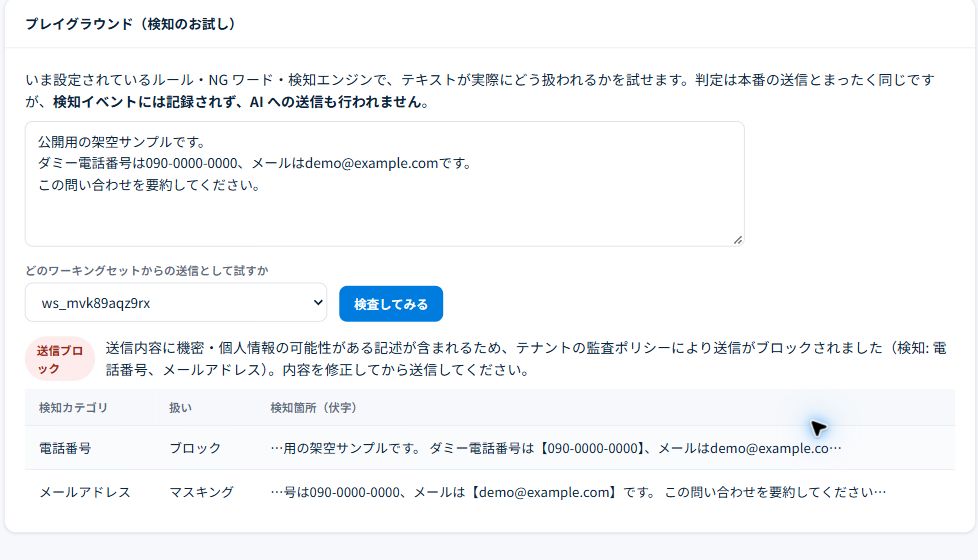The height and width of the screenshot is (560, 978).
Task: Open the ws_mvk89aqz9rx working set dropdown
Action: click(x=176, y=302)
